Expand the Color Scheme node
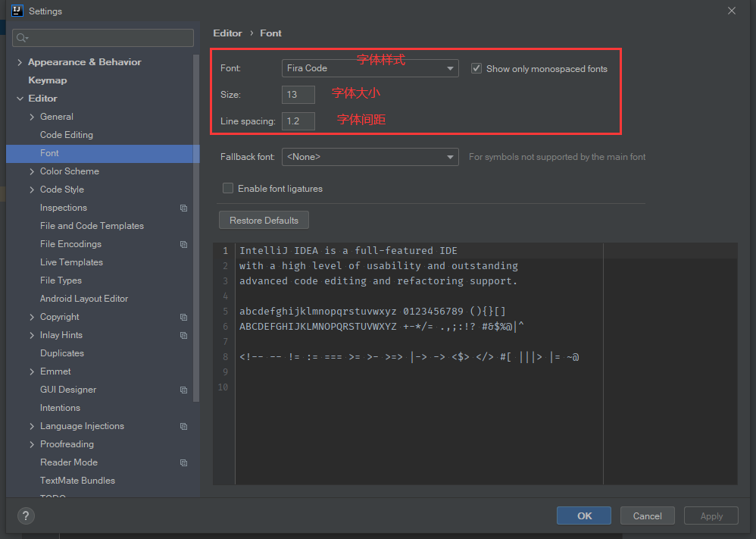This screenshot has width=756, height=539. (32, 171)
